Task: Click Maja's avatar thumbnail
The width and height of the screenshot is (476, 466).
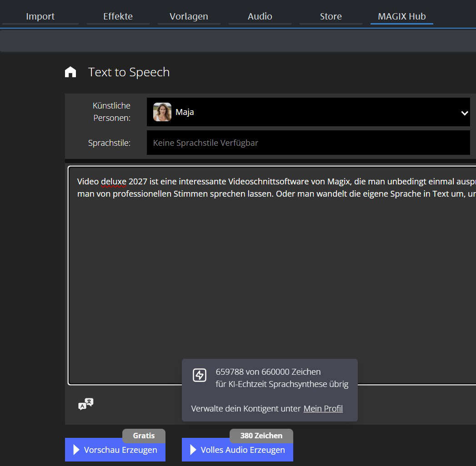Action: click(x=162, y=112)
